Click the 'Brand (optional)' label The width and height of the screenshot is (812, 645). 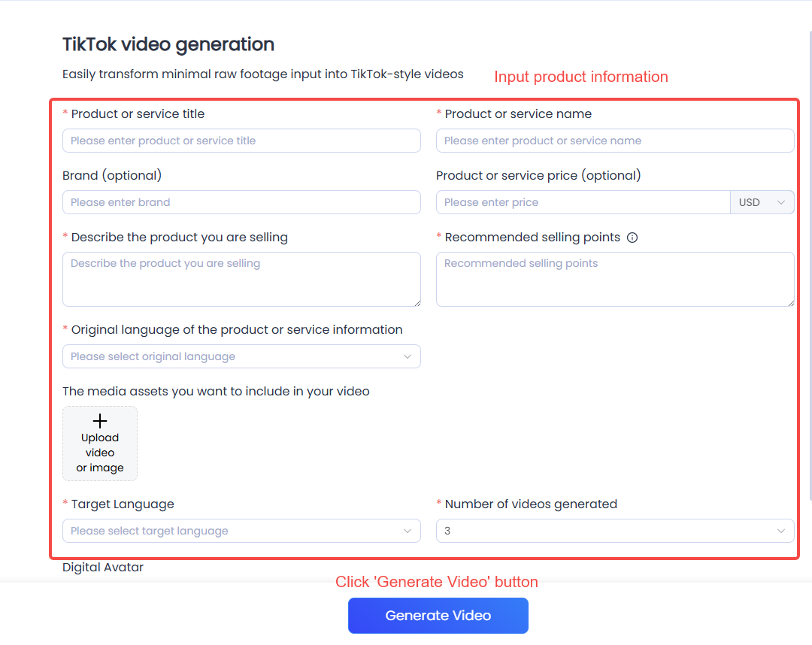click(112, 176)
